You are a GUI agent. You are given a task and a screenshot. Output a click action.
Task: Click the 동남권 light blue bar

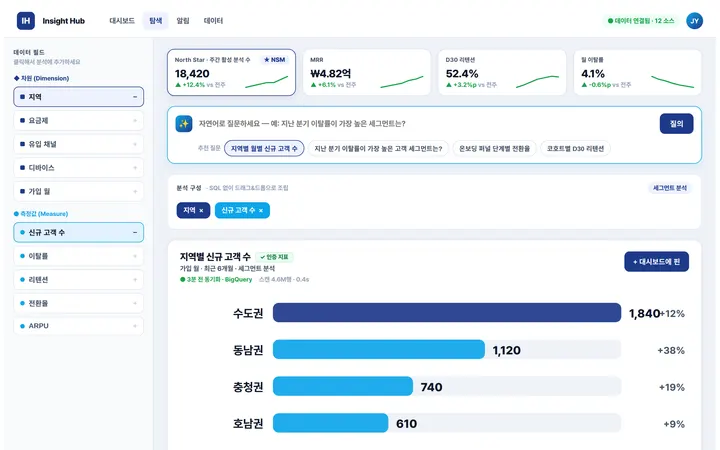[379, 349]
